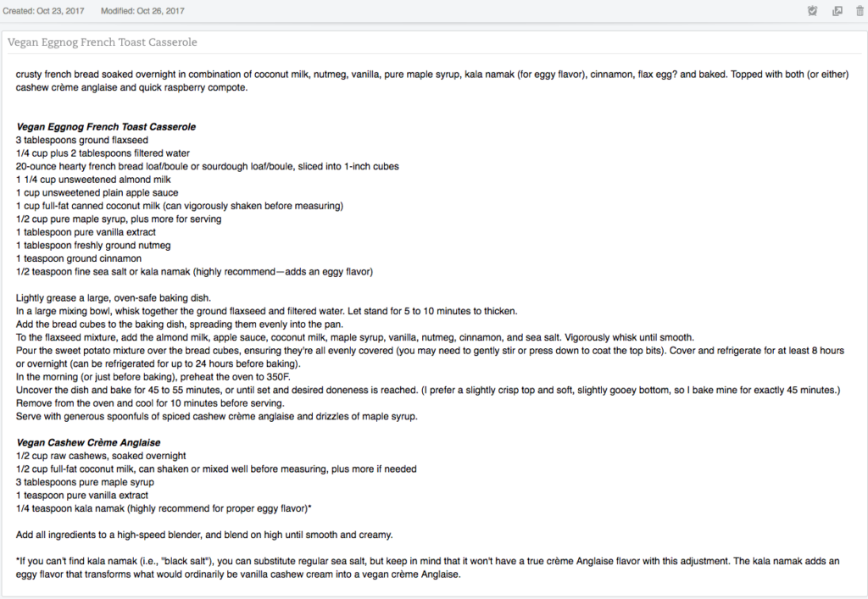Click the note title field
The width and height of the screenshot is (868, 599).
click(x=102, y=42)
